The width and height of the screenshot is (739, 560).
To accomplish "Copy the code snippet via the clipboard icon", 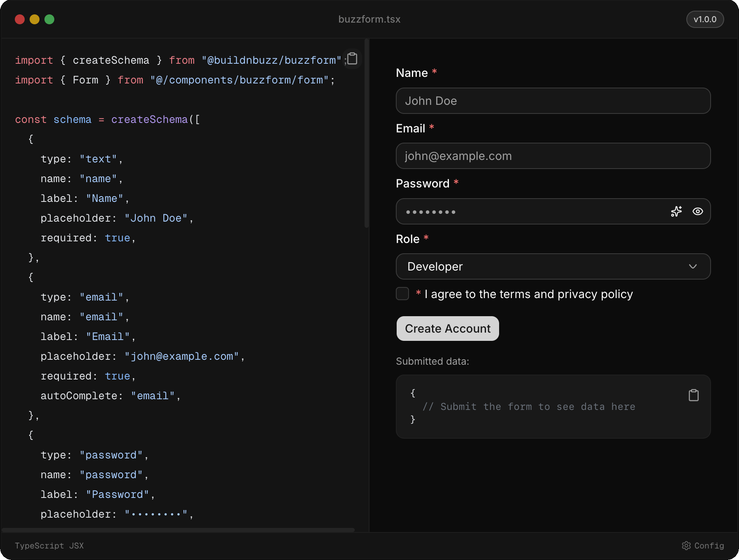I will tap(352, 58).
